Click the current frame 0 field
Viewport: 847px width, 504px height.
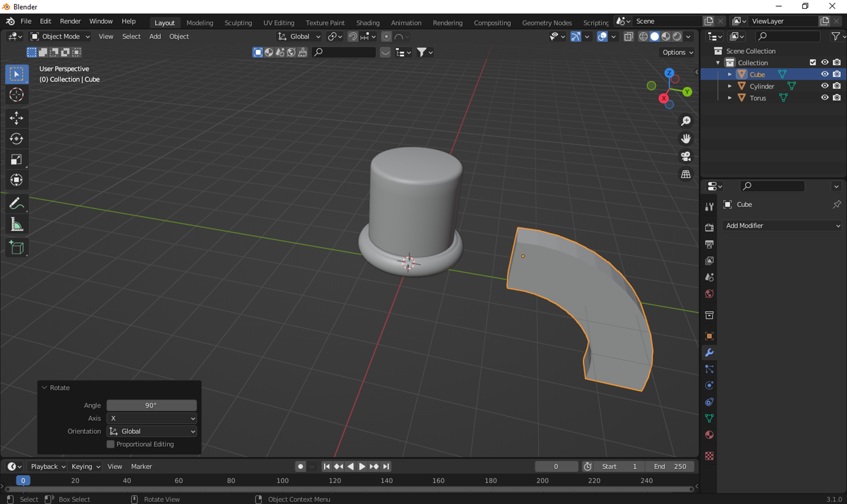[556, 466]
